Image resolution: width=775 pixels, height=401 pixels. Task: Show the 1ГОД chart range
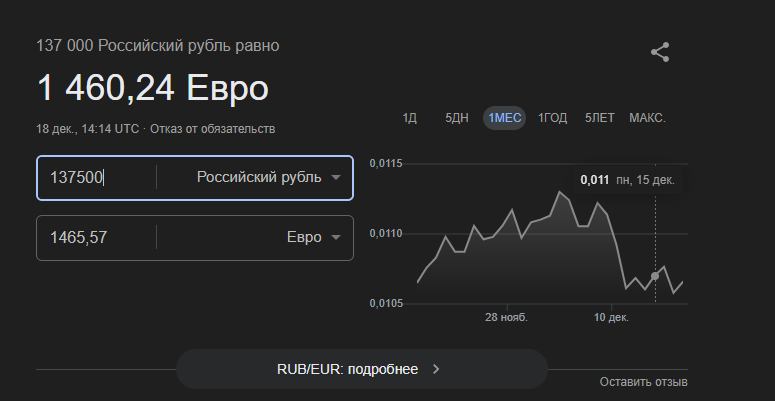pyautogui.click(x=552, y=118)
